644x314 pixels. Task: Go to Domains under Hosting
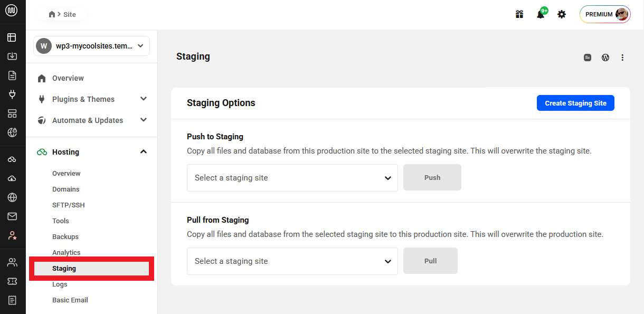pyautogui.click(x=66, y=189)
